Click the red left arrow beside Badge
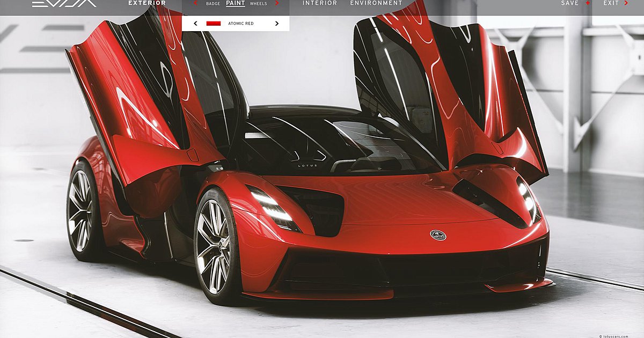644x338 pixels. pyautogui.click(x=195, y=3)
